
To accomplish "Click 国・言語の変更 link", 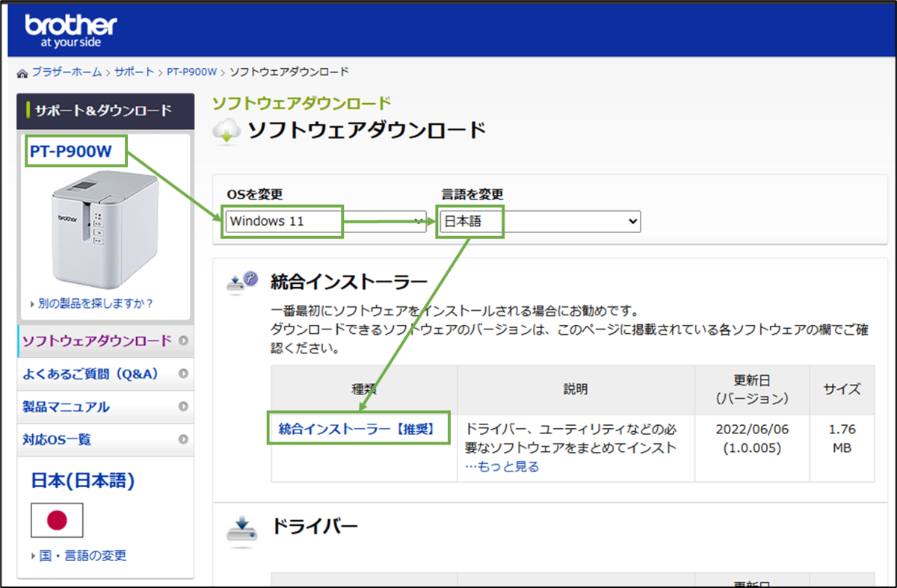I will [x=82, y=555].
